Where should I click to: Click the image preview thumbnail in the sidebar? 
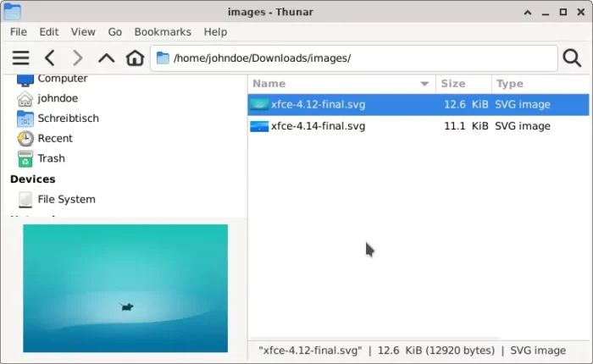tap(125, 289)
